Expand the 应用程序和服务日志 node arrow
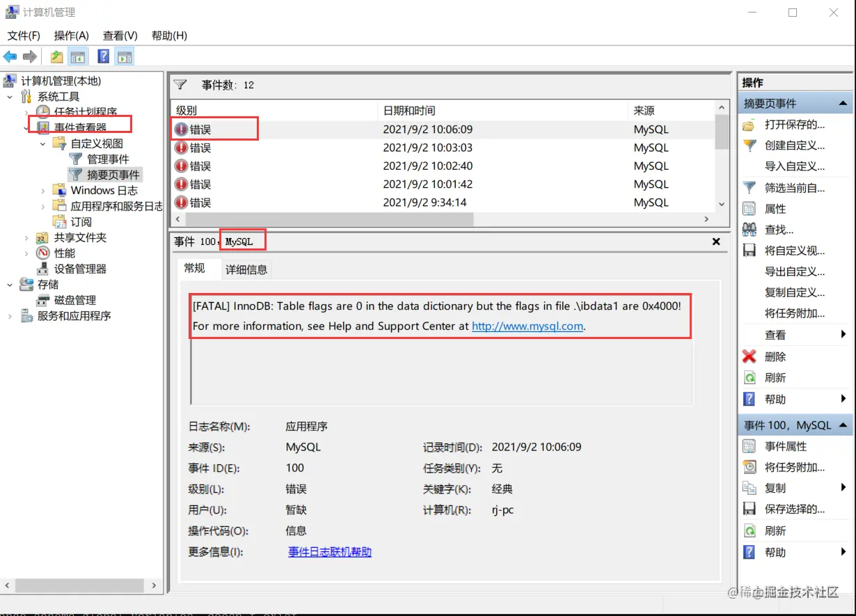 pos(43,206)
